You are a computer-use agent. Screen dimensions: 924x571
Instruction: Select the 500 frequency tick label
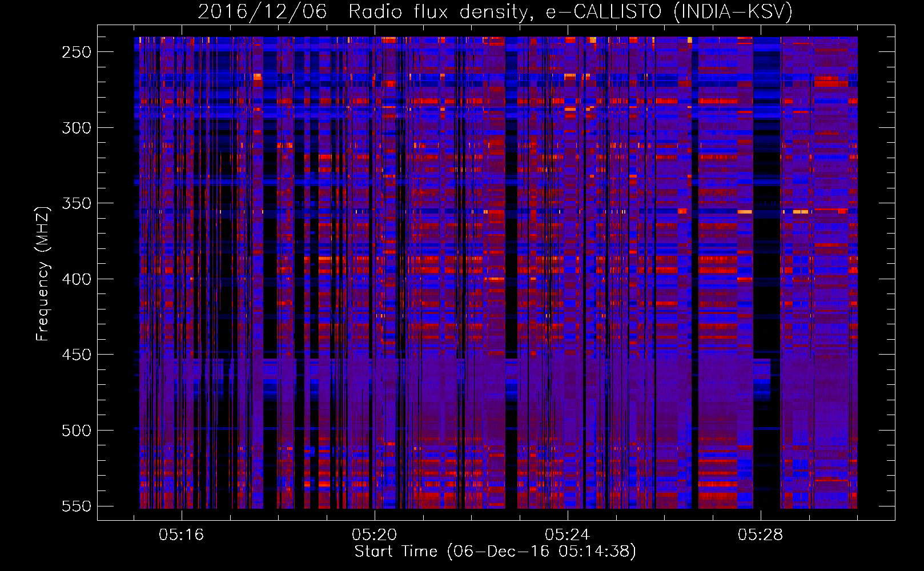pyautogui.click(x=77, y=431)
